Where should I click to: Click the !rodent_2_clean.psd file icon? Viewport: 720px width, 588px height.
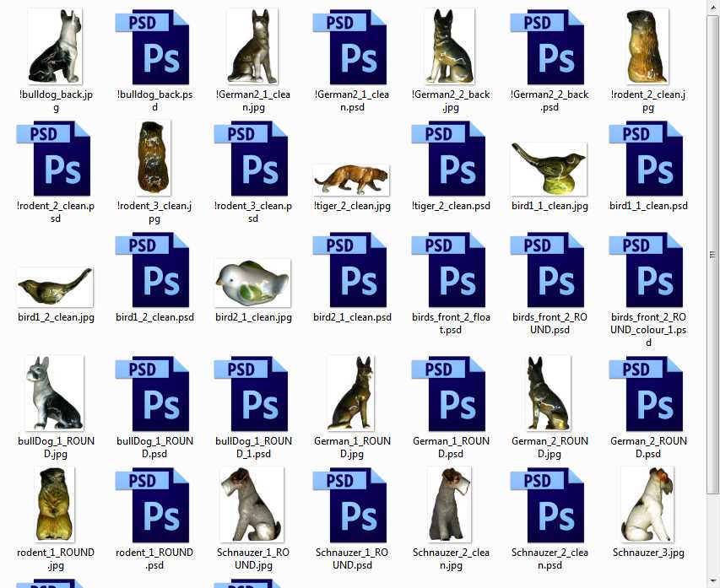[x=54, y=159]
